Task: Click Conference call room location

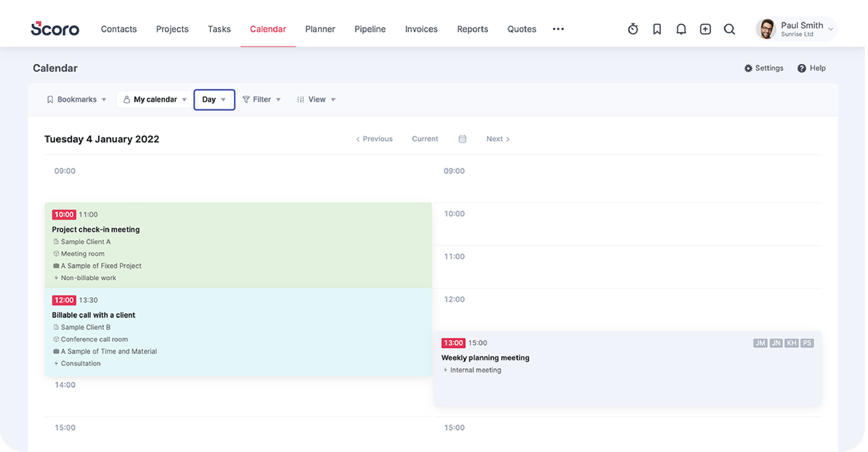Action: click(94, 339)
